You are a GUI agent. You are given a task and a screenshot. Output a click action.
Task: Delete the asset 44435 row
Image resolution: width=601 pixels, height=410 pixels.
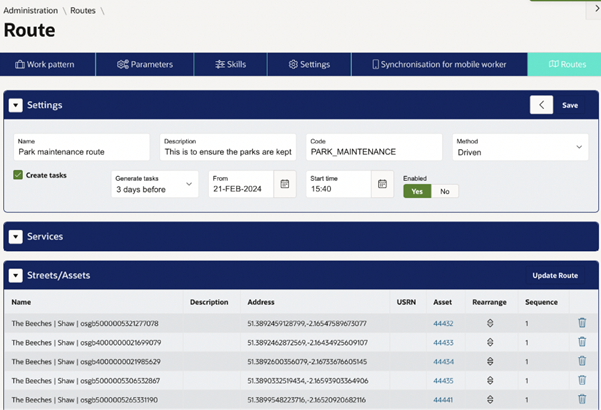[582, 380]
